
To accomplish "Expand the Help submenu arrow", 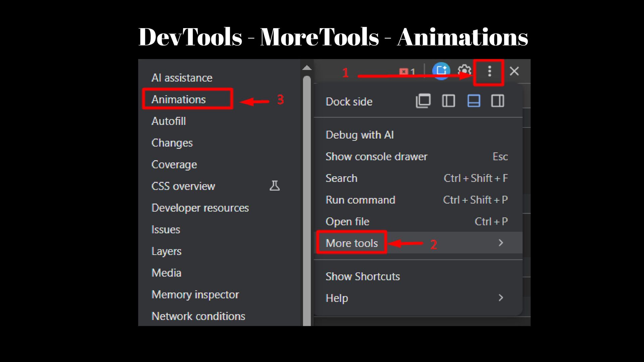I will (x=501, y=298).
